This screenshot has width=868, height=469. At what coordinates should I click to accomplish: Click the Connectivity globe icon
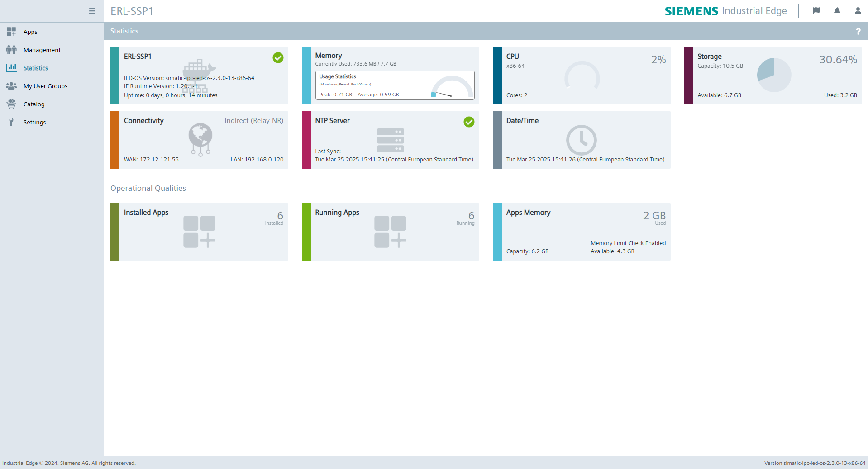[x=200, y=140]
